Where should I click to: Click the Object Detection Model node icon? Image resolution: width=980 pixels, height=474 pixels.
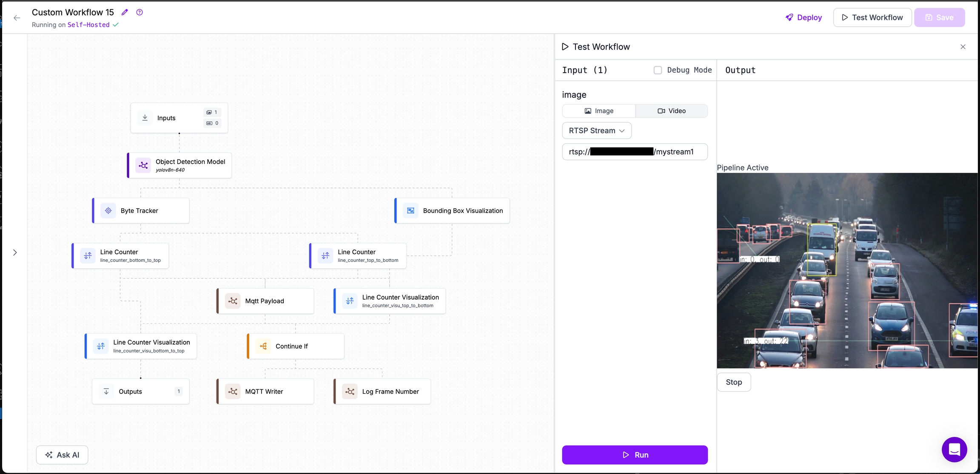143,165
